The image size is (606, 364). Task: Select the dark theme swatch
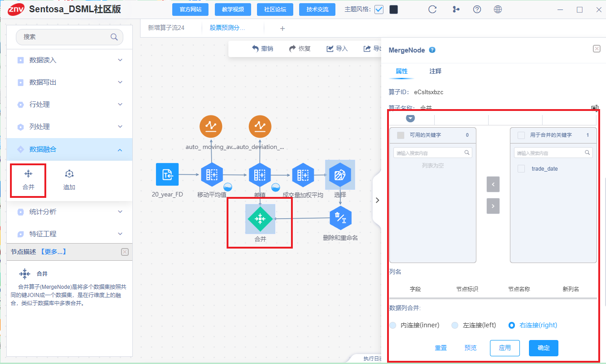[x=393, y=10]
